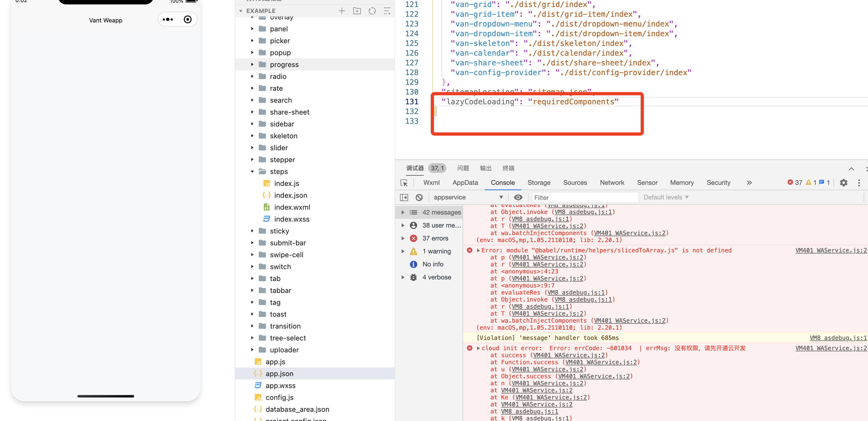Click the new file plus icon
868x421 pixels.
tap(342, 11)
